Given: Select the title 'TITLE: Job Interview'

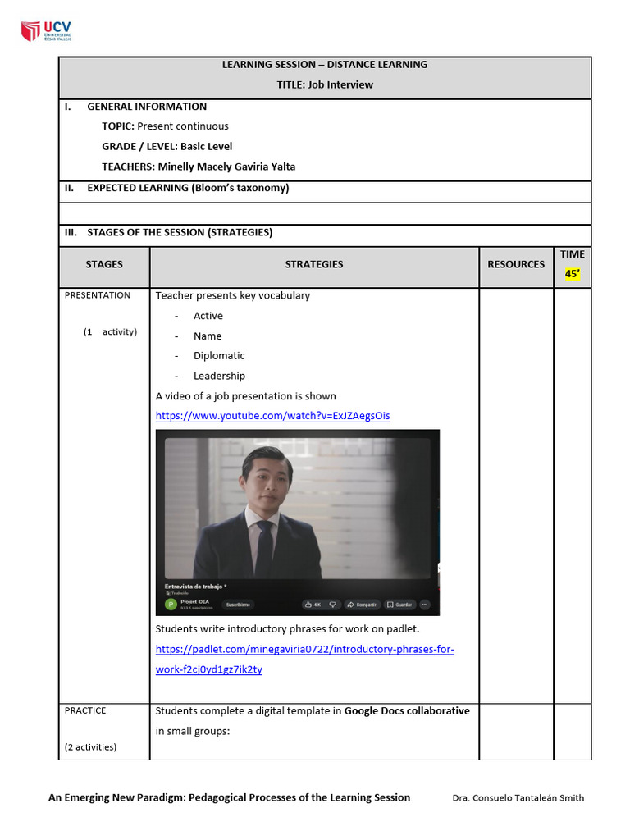Looking at the screenshot, I should click(x=325, y=84).
